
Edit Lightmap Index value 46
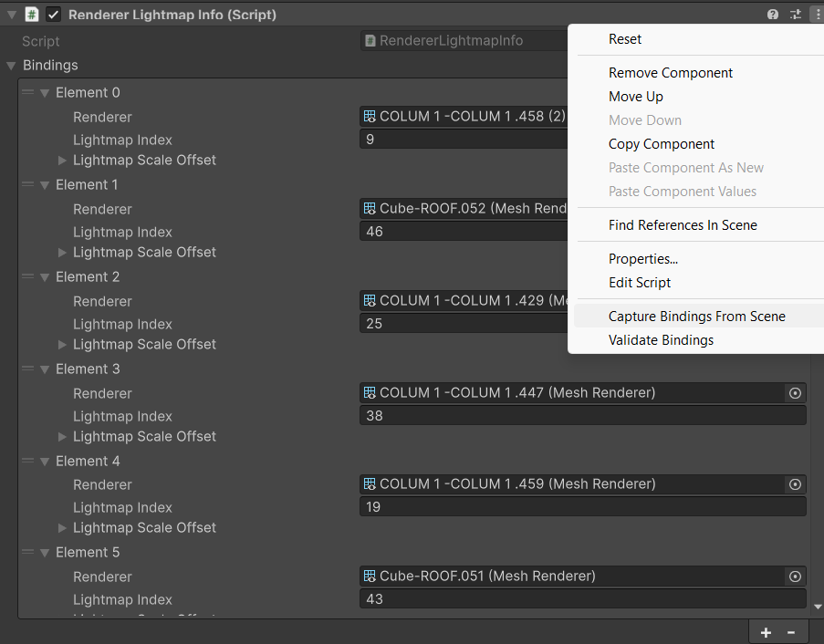click(464, 232)
